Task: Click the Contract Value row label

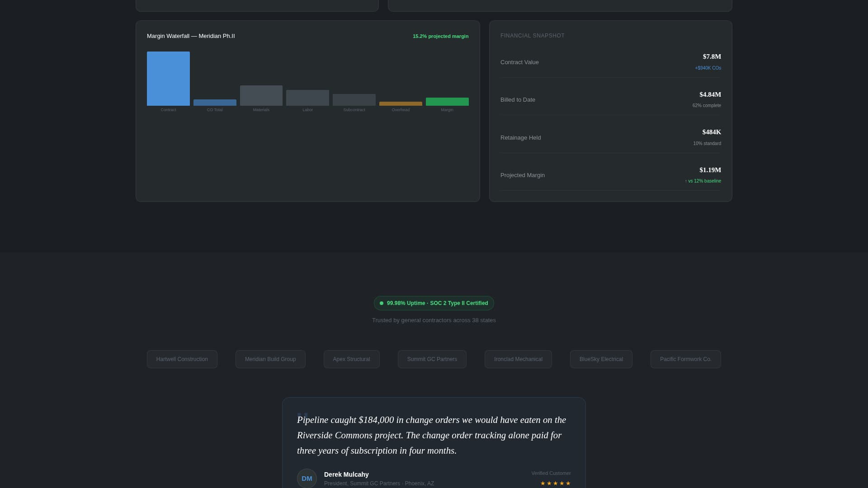Action: pos(519,62)
